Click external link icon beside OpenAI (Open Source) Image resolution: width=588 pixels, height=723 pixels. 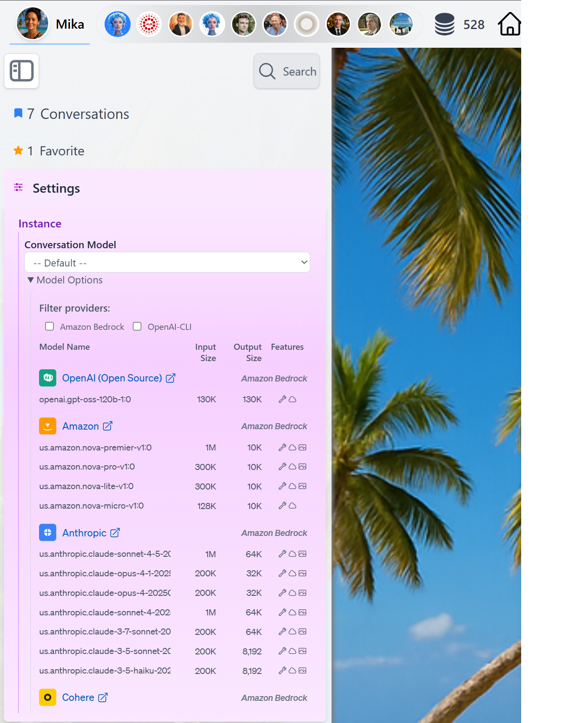coord(171,378)
